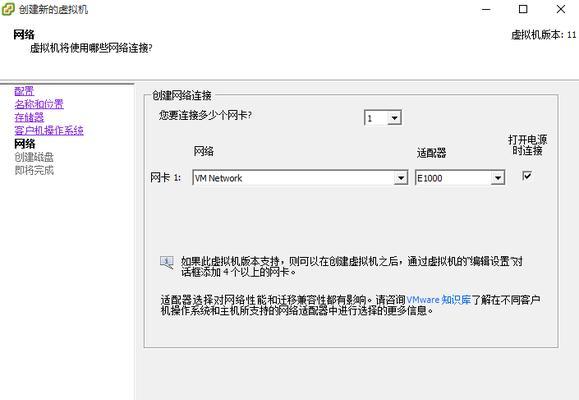Click the info note icon beside hint text
This screenshot has width=579, height=400.
coord(167,262)
